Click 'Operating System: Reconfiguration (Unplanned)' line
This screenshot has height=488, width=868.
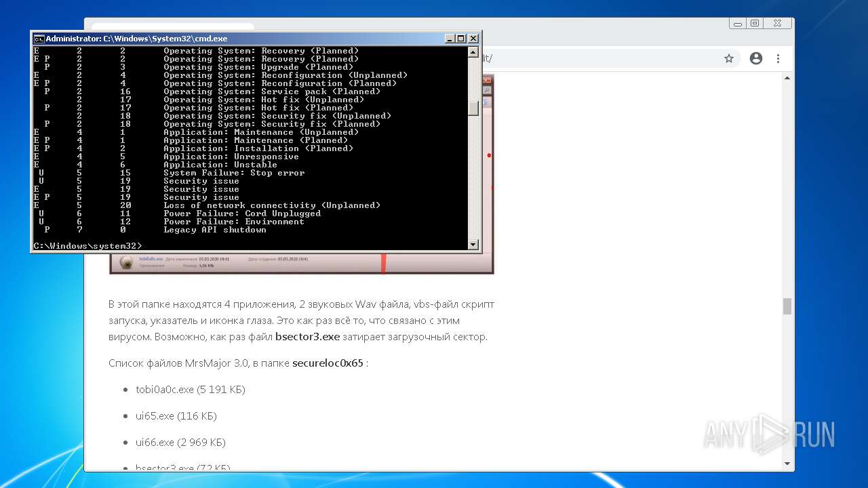285,75
